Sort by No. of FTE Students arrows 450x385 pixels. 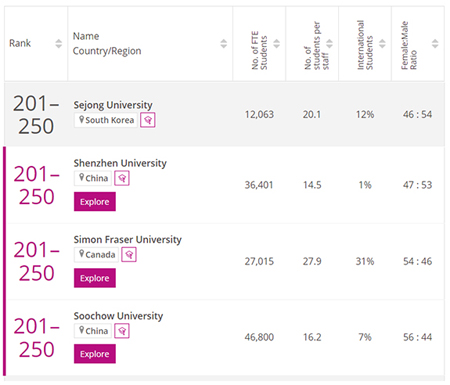(277, 44)
